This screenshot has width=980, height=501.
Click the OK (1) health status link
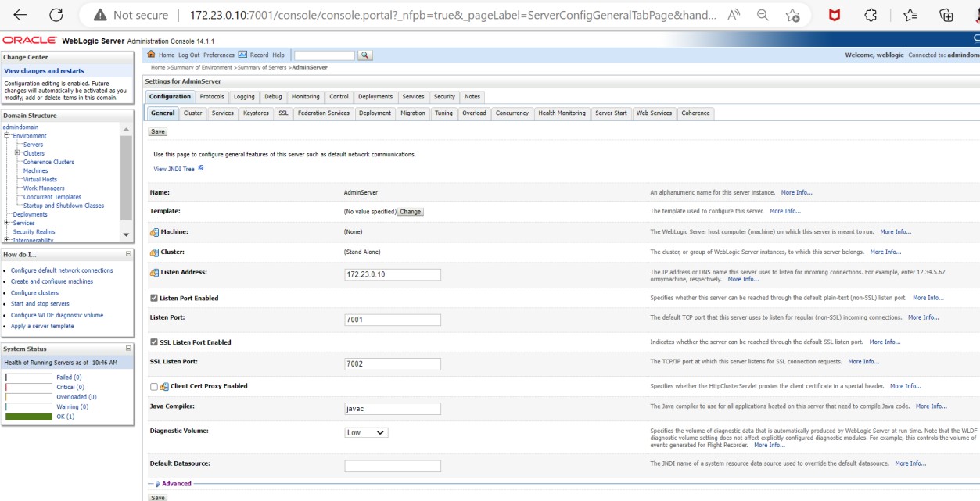(66, 417)
